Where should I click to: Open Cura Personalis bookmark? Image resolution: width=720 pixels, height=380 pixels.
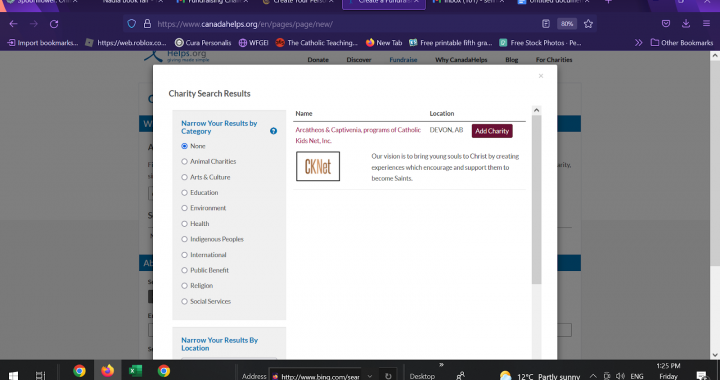point(203,43)
